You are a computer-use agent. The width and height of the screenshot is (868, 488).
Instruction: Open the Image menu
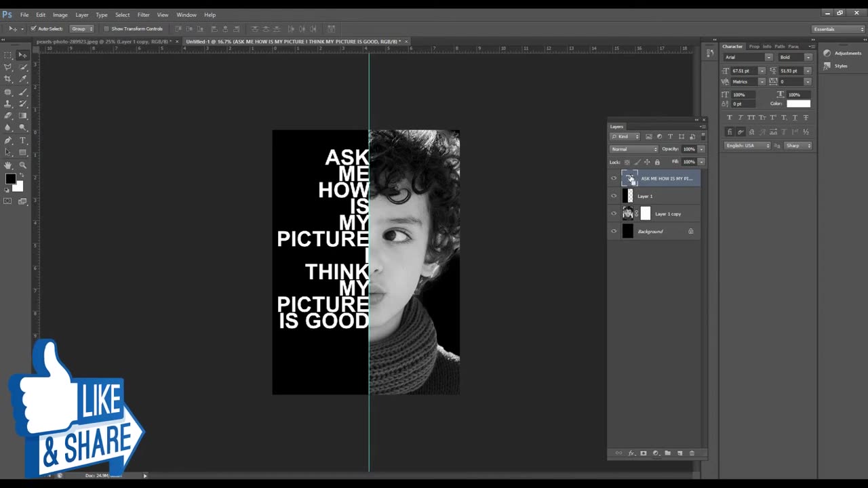pos(60,15)
